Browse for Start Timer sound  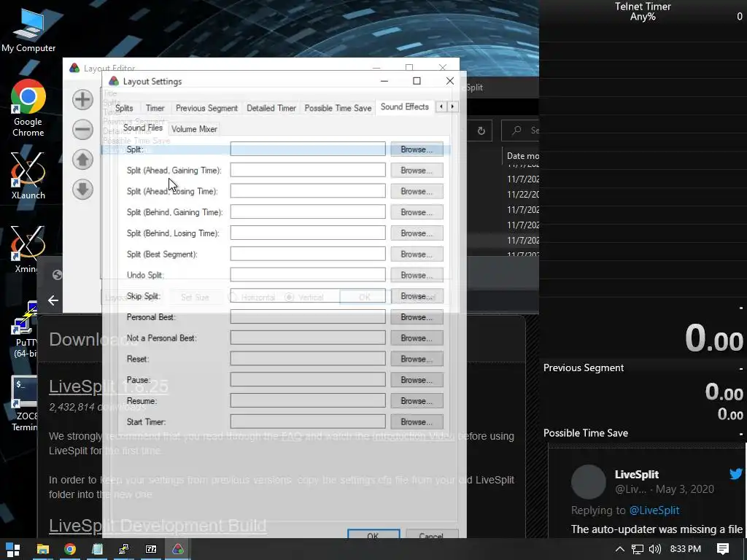coord(417,421)
